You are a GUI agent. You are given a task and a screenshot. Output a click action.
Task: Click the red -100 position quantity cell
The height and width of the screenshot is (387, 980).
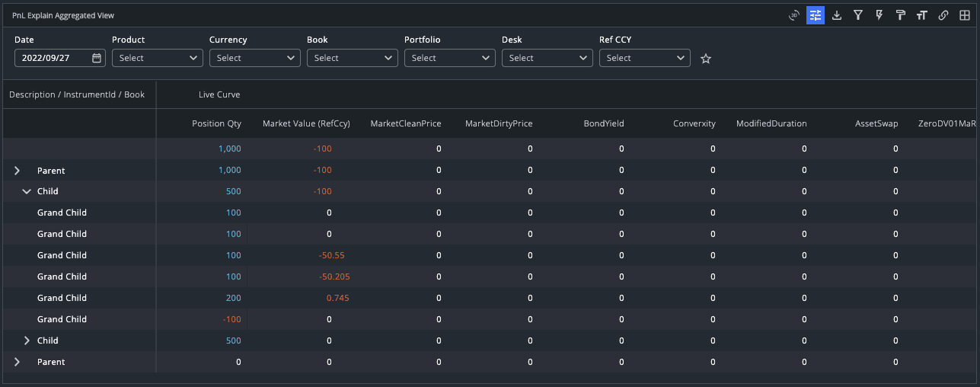(x=232, y=319)
